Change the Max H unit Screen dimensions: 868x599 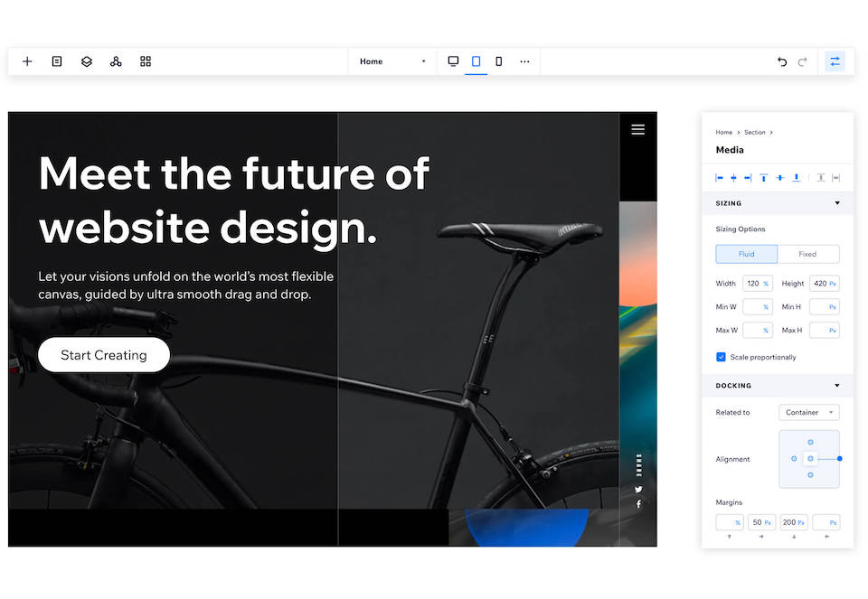pos(833,330)
